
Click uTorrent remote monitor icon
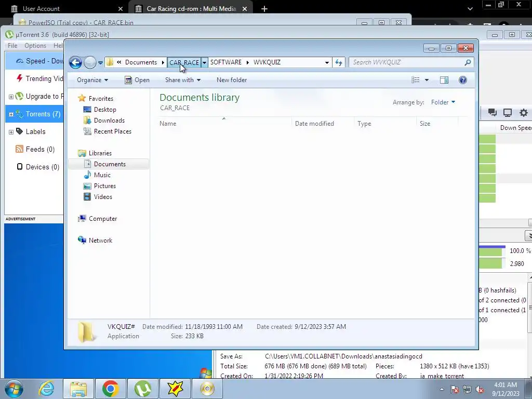tap(508, 113)
